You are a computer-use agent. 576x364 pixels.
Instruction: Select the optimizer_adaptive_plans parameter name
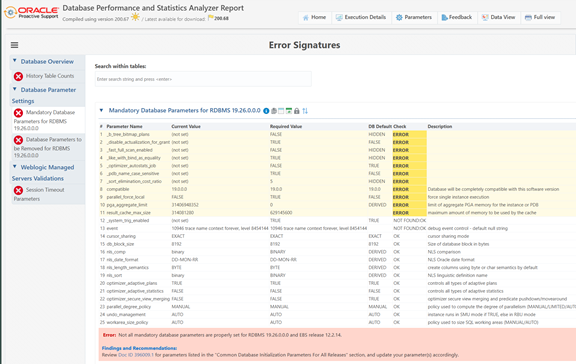[x=132, y=283]
